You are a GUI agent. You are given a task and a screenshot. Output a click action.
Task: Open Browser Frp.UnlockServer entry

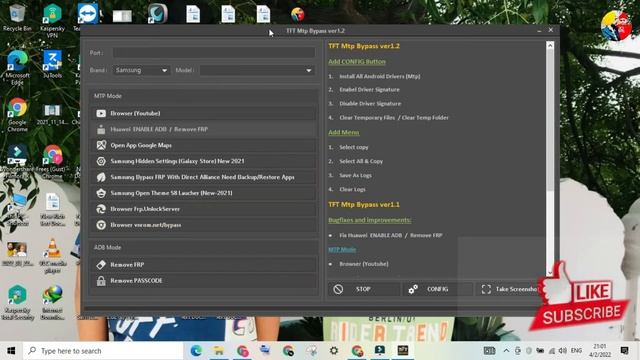pyautogui.click(x=203, y=209)
